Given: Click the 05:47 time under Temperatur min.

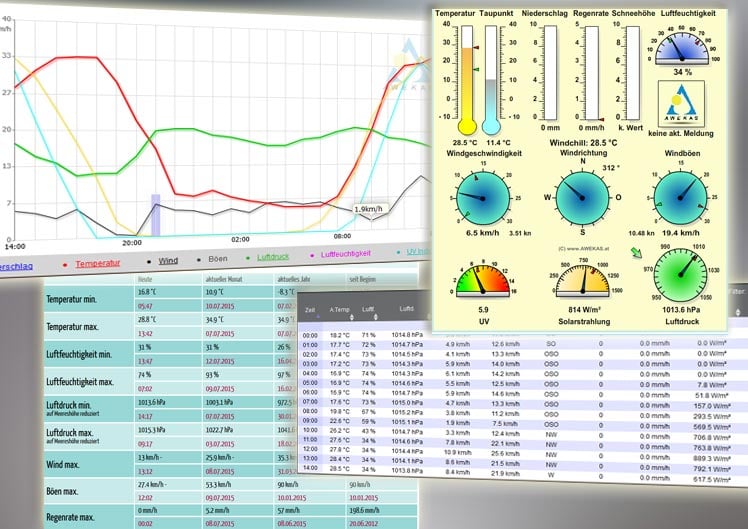Looking at the screenshot, I should pyautogui.click(x=145, y=306).
